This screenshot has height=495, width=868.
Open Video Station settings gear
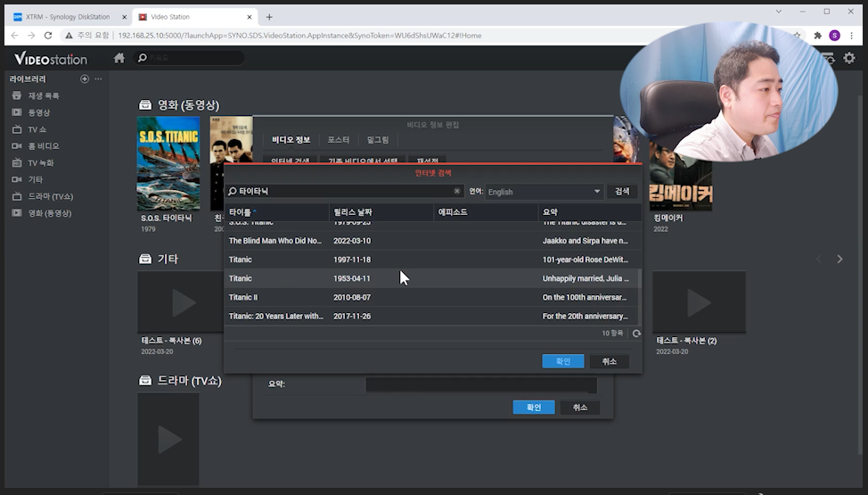pyautogui.click(x=849, y=58)
